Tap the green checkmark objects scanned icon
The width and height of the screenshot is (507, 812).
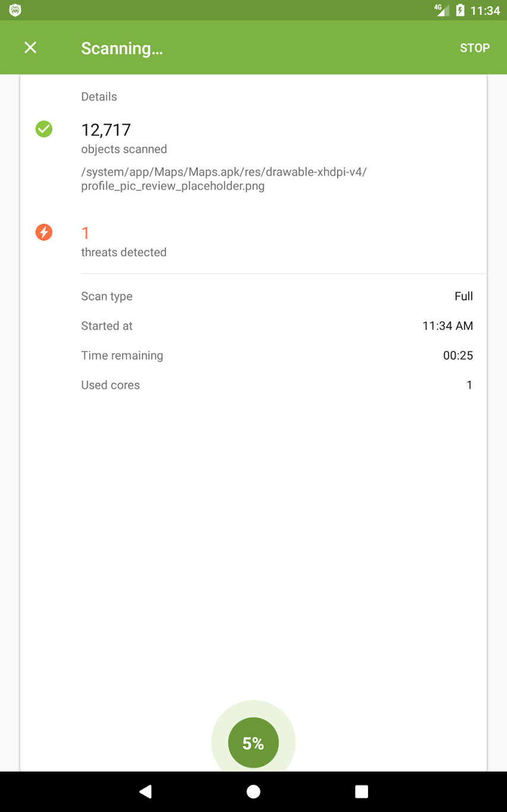pyautogui.click(x=44, y=129)
